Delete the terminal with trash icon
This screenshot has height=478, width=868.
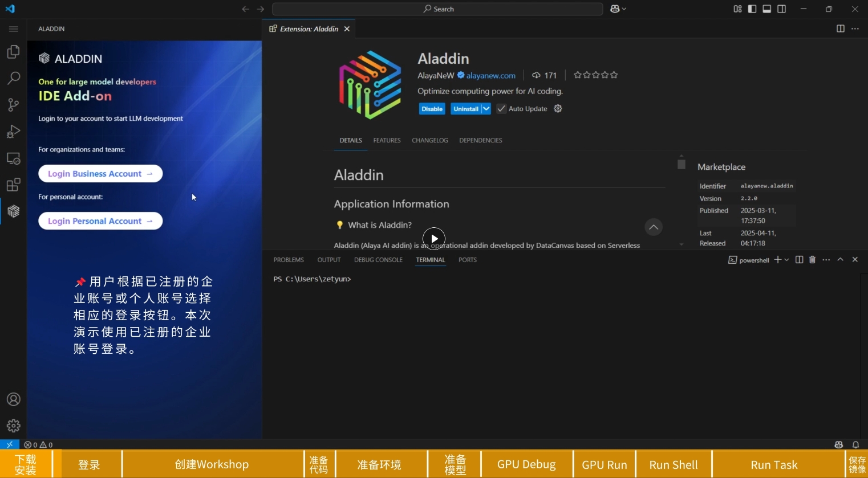812,260
